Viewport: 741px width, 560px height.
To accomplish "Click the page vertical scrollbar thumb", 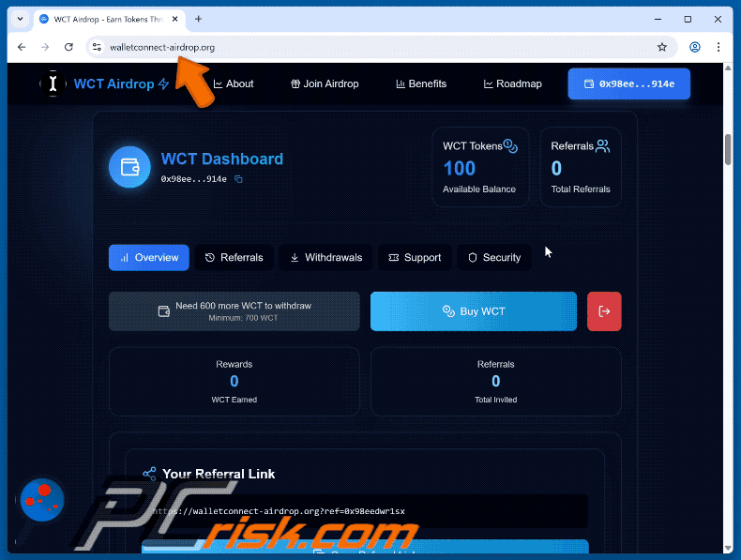I will [x=728, y=149].
